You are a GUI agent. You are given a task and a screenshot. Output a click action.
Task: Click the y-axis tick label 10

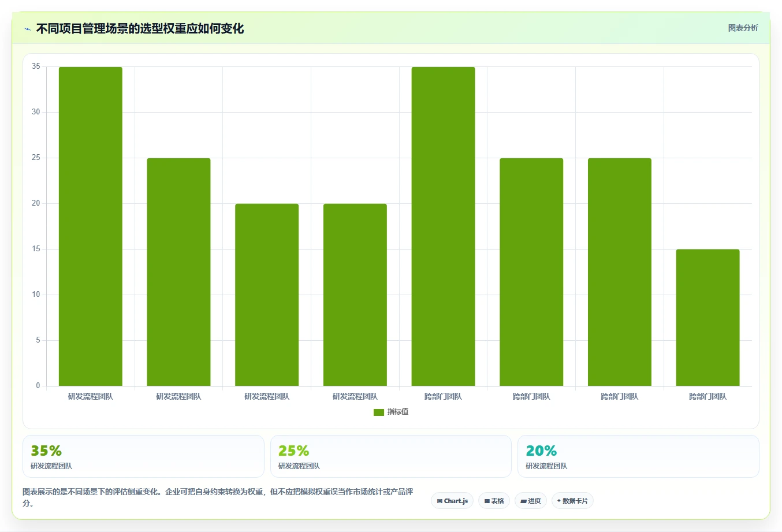pos(36,295)
